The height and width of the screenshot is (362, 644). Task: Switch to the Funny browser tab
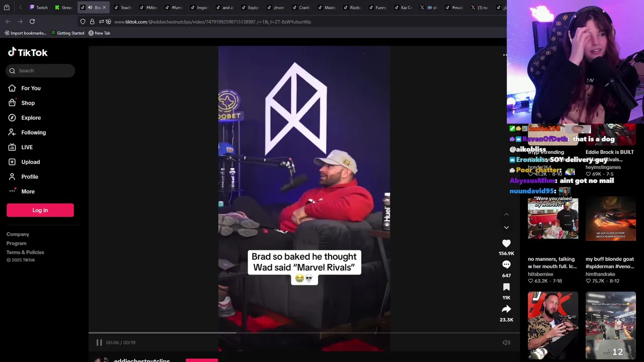tap(378, 8)
